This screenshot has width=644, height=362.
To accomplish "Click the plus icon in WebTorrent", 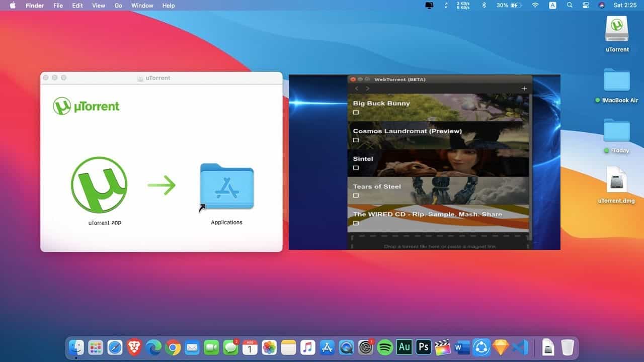I will [x=524, y=88].
